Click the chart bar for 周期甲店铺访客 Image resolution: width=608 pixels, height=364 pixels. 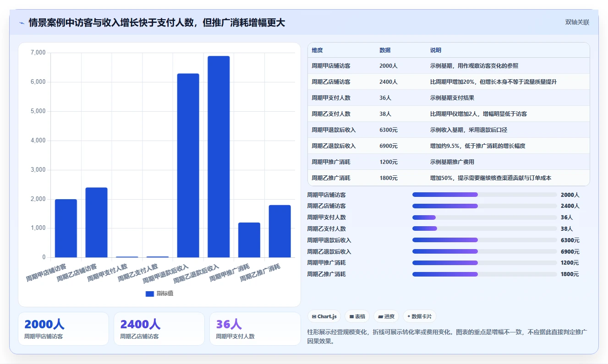tap(66, 228)
